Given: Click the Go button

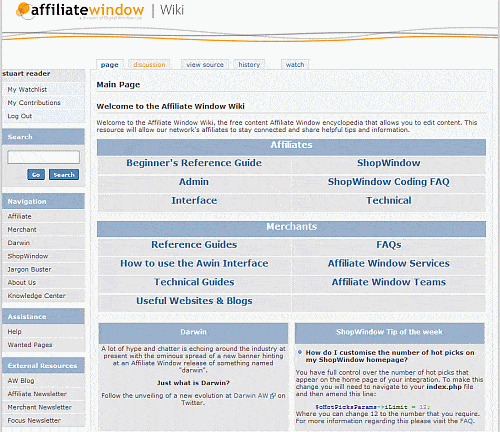Looking at the screenshot, I should coord(36,174).
